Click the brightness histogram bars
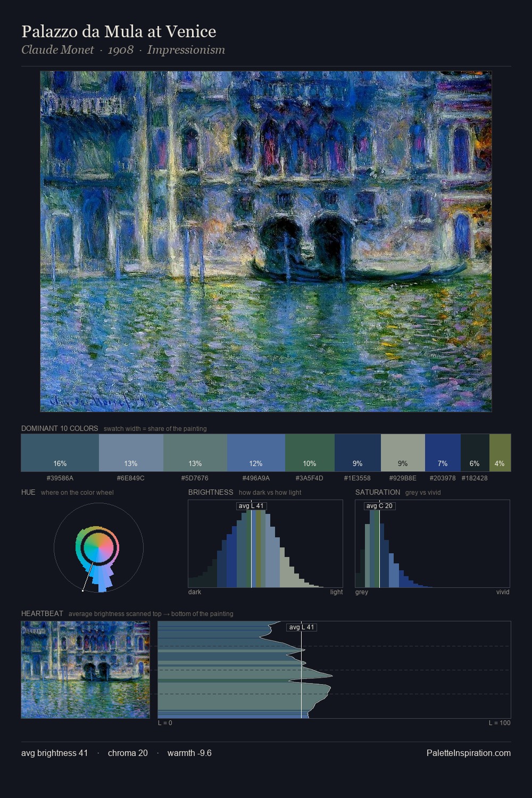The width and height of the screenshot is (532, 798). tap(265, 544)
